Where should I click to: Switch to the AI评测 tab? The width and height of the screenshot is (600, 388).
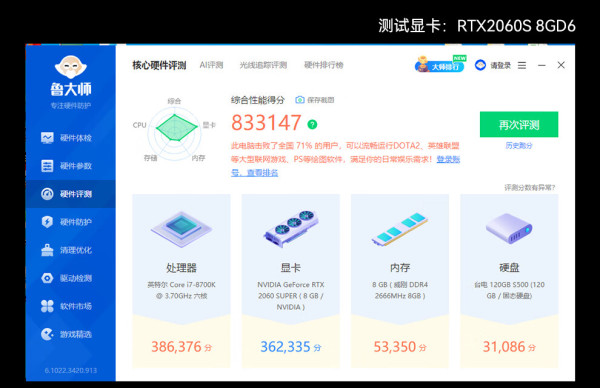point(211,65)
